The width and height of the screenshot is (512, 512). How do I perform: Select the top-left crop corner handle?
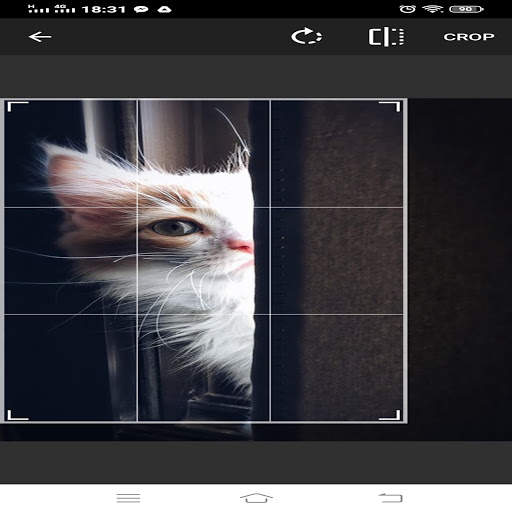tap(18, 107)
